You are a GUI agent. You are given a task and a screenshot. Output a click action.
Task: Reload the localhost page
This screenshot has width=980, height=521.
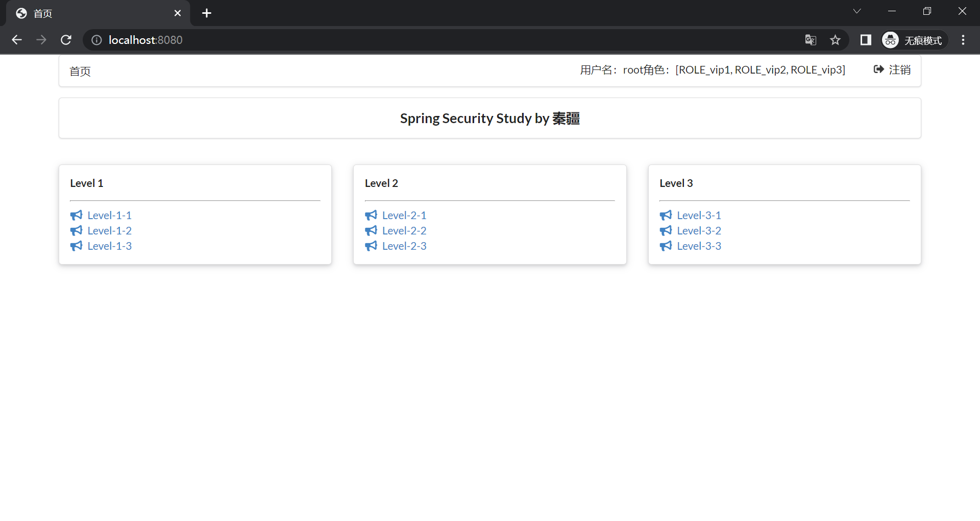66,40
